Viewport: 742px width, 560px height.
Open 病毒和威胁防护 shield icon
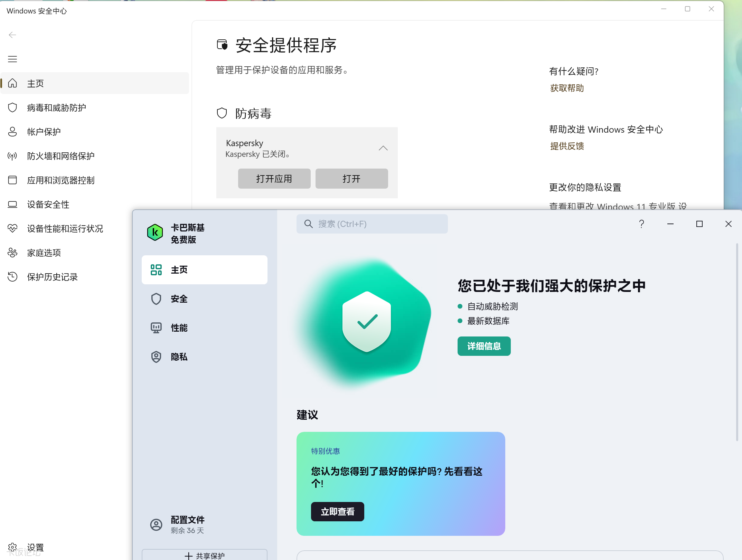pos(12,107)
